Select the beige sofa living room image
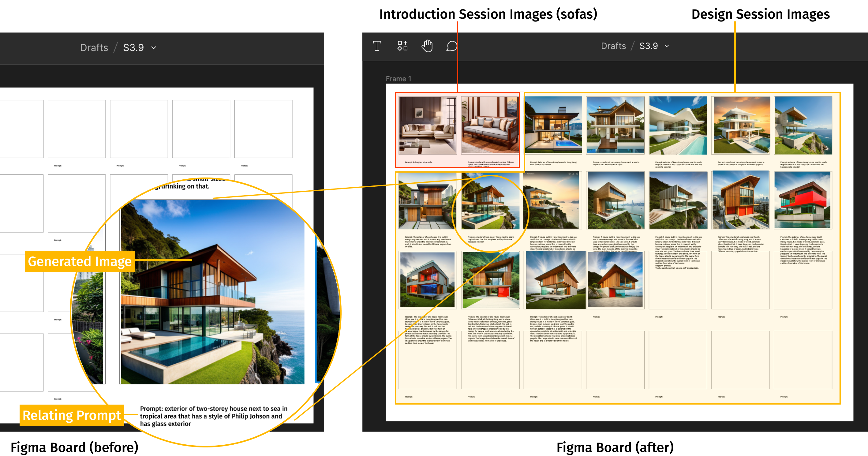The height and width of the screenshot is (456, 868). coord(427,125)
